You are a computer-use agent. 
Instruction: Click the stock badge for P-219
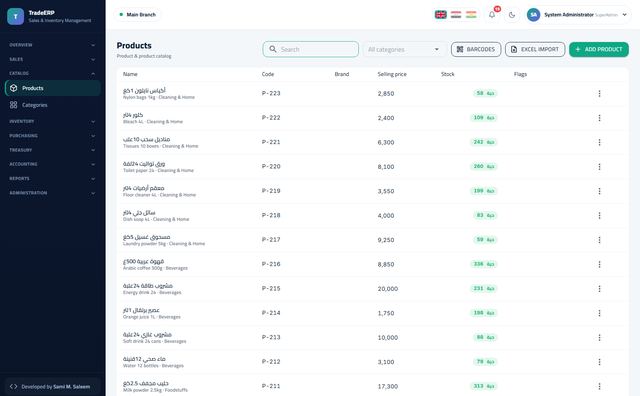[x=484, y=191]
